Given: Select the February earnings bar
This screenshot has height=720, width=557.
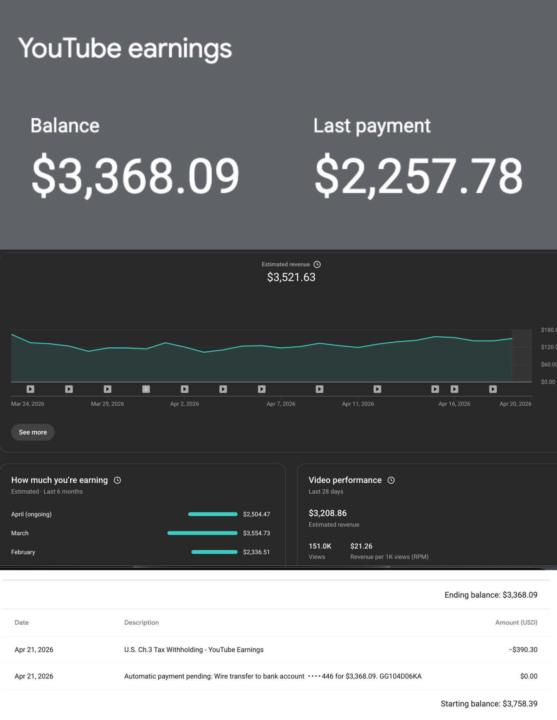Looking at the screenshot, I should (214, 552).
